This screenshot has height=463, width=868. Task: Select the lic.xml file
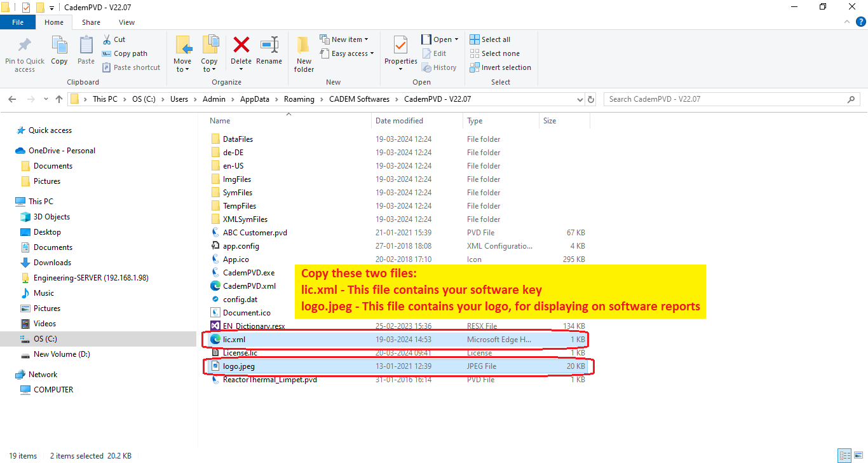[x=397, y=340]
